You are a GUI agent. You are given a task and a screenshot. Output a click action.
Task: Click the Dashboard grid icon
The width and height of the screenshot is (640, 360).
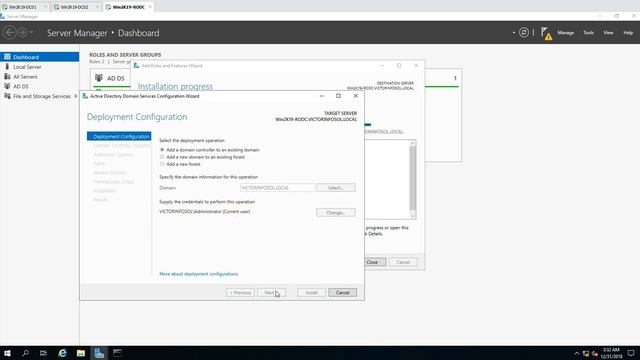pos(7,57)
